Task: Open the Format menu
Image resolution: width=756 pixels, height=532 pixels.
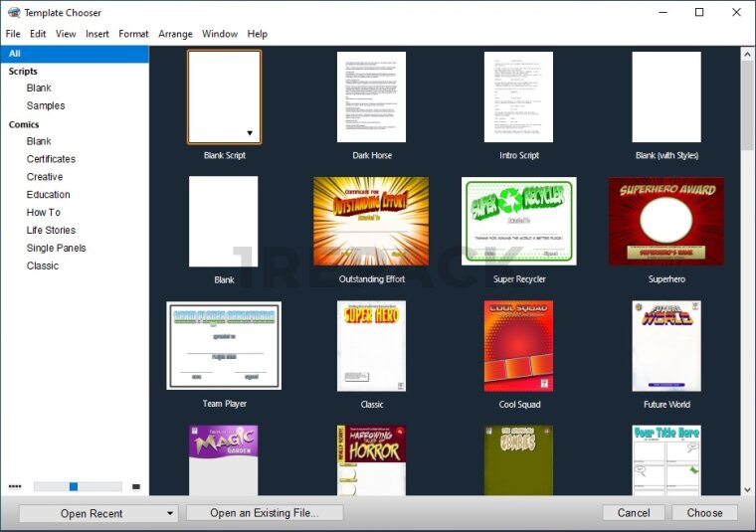Action: 133,34
